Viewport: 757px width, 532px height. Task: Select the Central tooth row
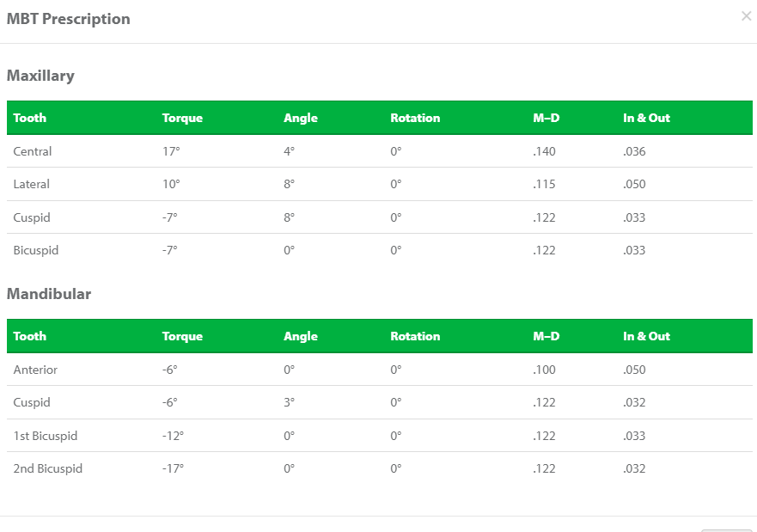(380, 151)
